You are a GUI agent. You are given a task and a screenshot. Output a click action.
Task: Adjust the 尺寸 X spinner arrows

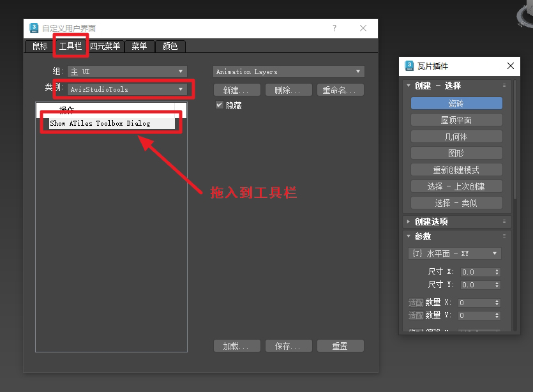point(497,272)
